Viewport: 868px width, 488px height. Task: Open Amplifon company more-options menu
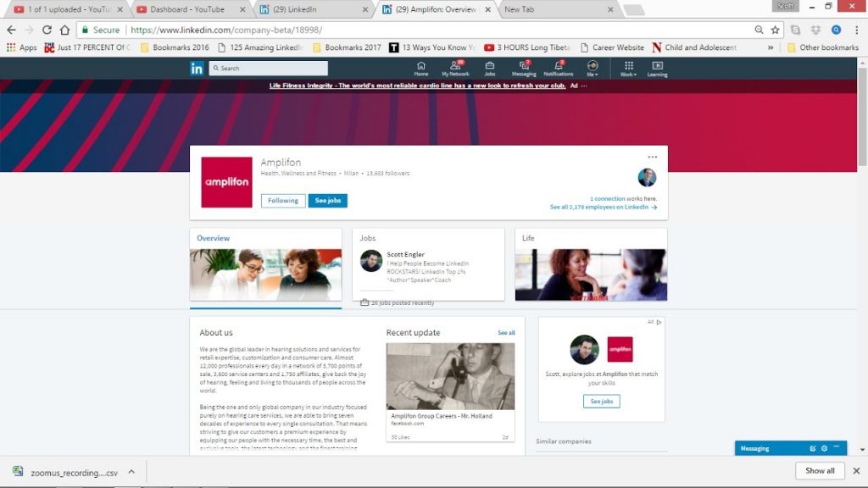tap(652, 157)
